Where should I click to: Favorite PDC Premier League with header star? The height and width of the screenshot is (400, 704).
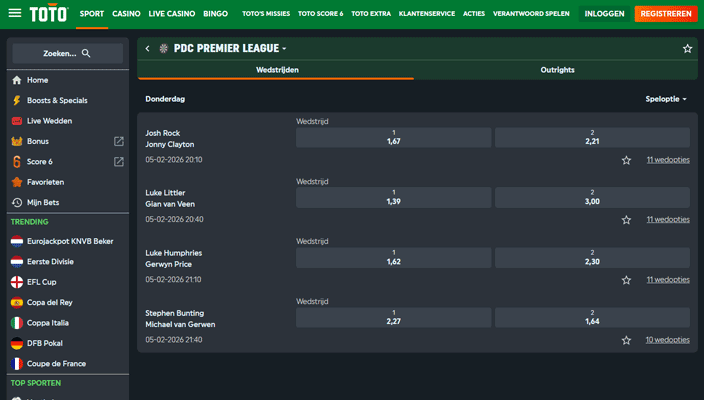tap(687, 48)
